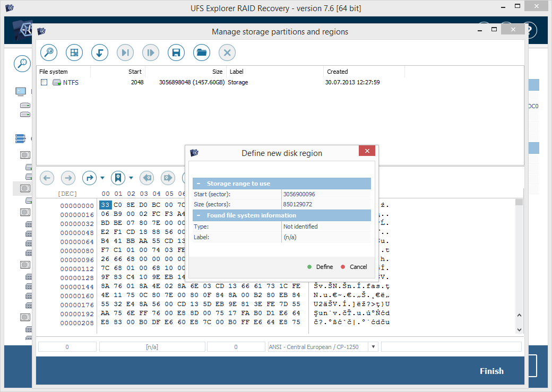Image resolution: width=552 pixels, height=392 pixels.
Task: Edit the Start (sector) value field
Action: point(326,194)
